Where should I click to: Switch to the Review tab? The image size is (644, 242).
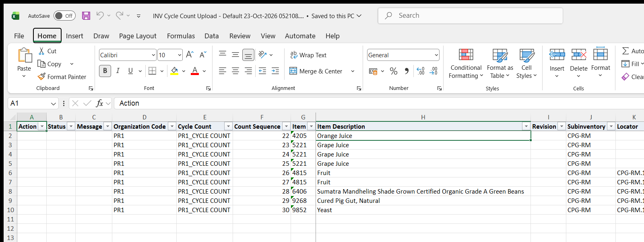240,36
